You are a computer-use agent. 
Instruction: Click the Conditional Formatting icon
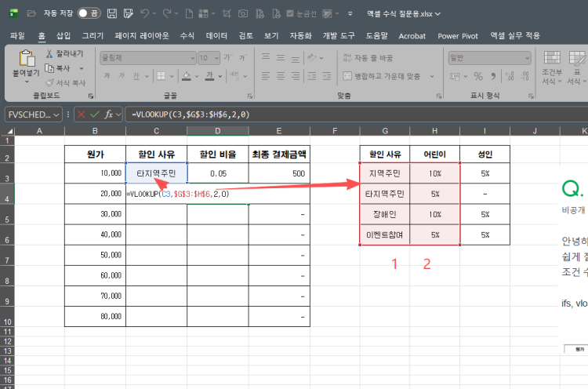pos(552,67)
